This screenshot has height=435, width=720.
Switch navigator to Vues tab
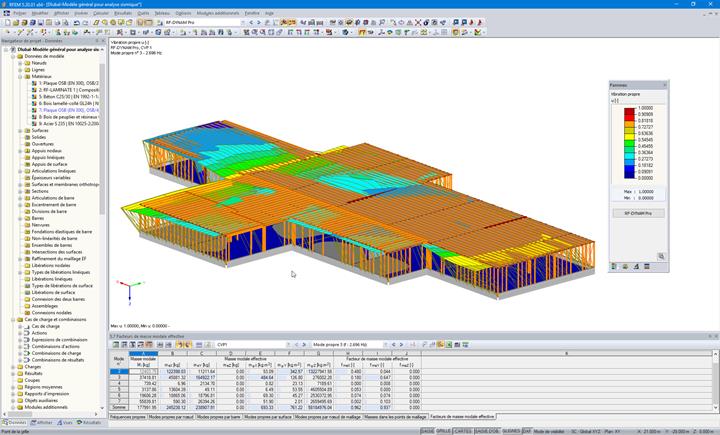pos(65,423)
